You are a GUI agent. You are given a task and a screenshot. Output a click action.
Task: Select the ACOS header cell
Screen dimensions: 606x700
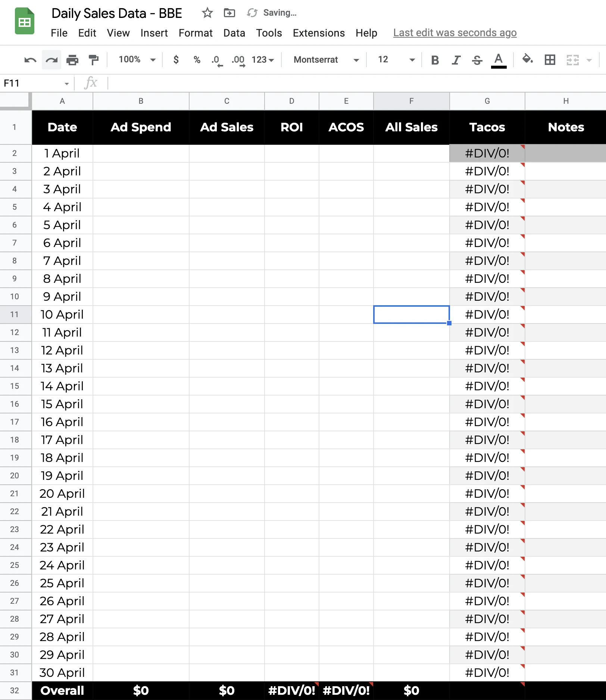pos(346,127)
